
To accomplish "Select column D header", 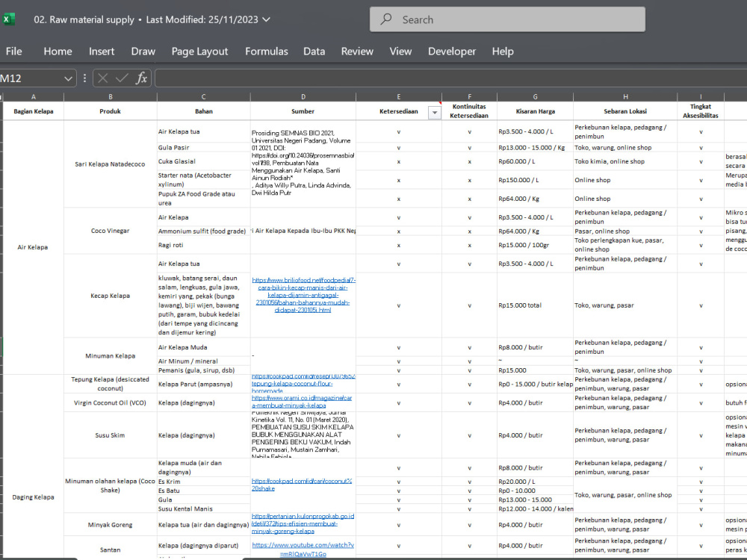I will (x=303, y=96).
